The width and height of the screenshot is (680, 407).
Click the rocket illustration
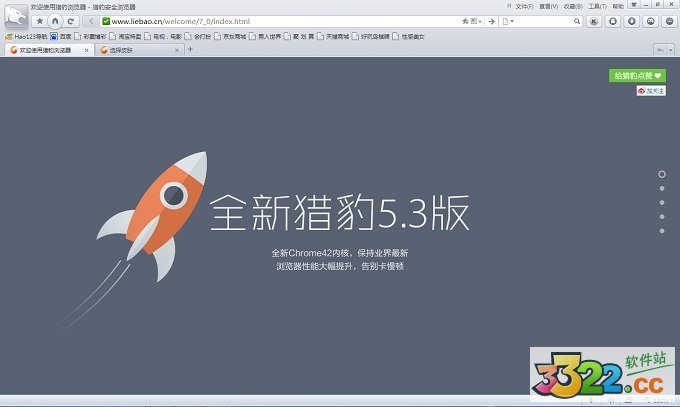[152, 216]
